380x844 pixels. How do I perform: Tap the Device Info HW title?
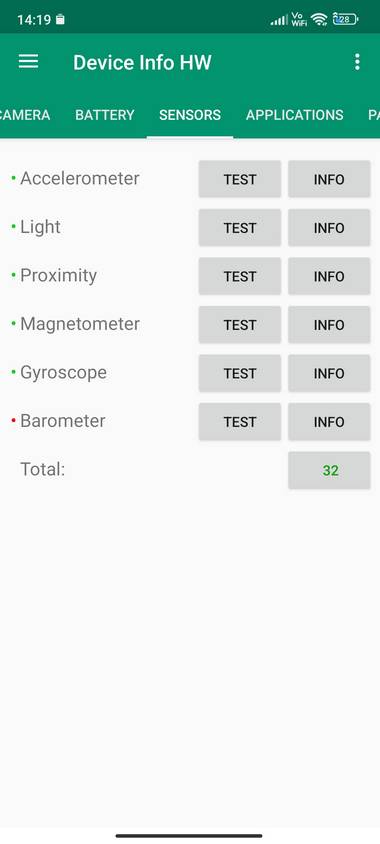[142, 62]
